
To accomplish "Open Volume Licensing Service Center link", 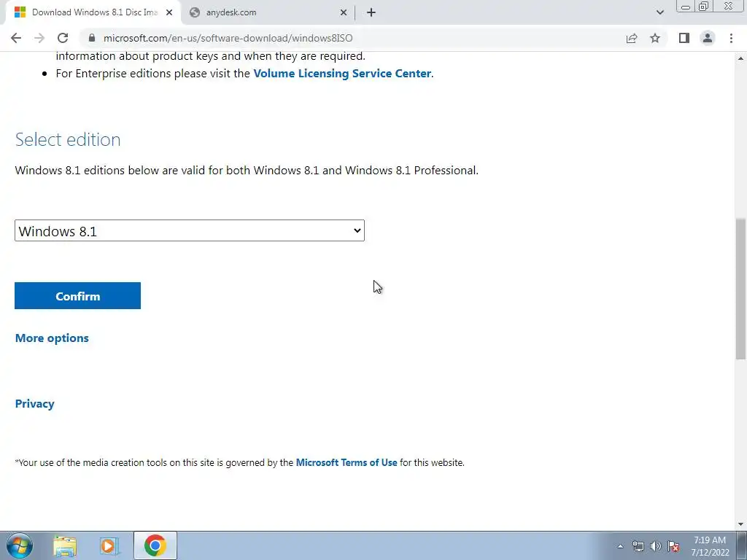I will (x=342, y=74).
